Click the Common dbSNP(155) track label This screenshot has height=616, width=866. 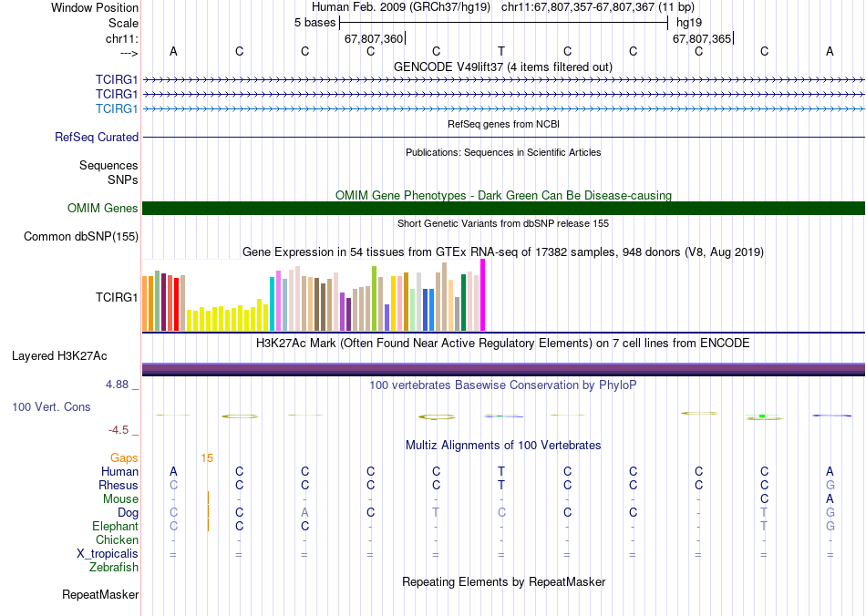point(81,236)
